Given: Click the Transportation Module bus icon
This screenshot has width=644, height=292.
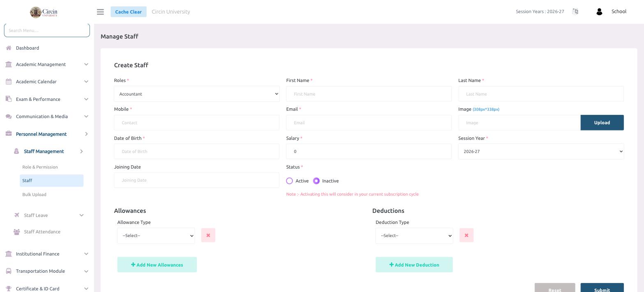Looking at the screenshot, I should 9,271.
